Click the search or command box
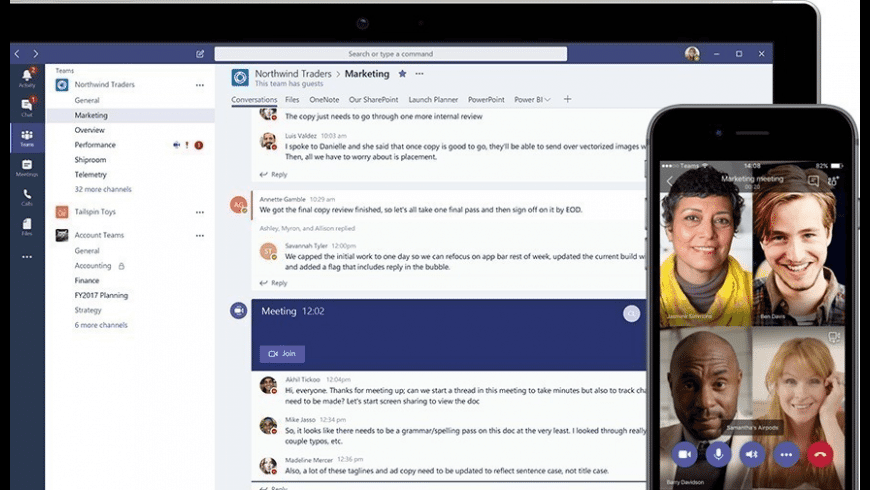The height and width of the screenshot is (490, 870). point(391,54)
